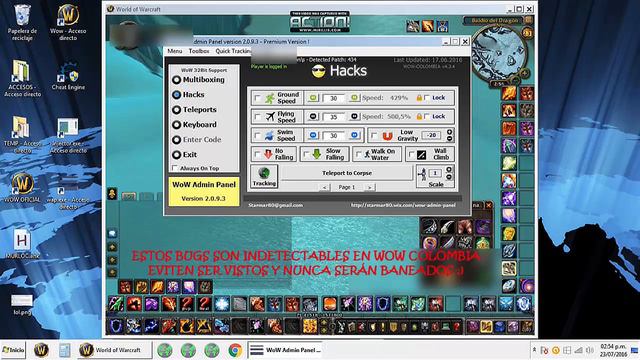
Task: Increase Ground Speed with right green button
Action: click(354, 98)
